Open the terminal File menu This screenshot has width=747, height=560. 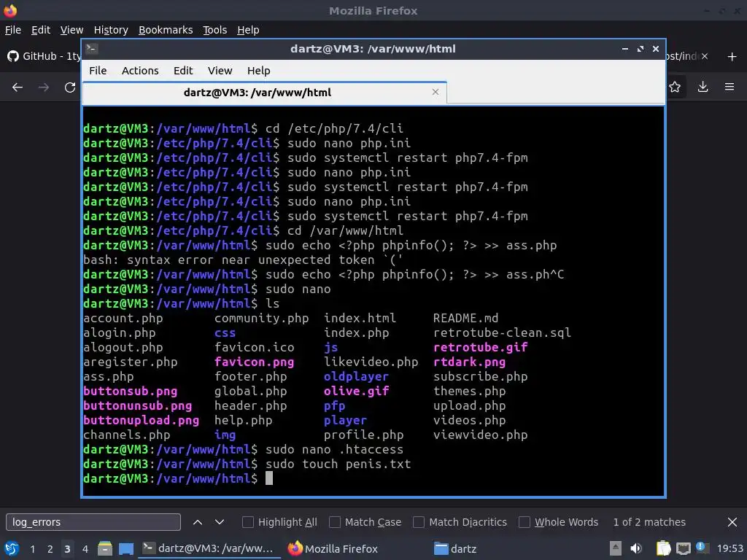[x=98, y=71]
